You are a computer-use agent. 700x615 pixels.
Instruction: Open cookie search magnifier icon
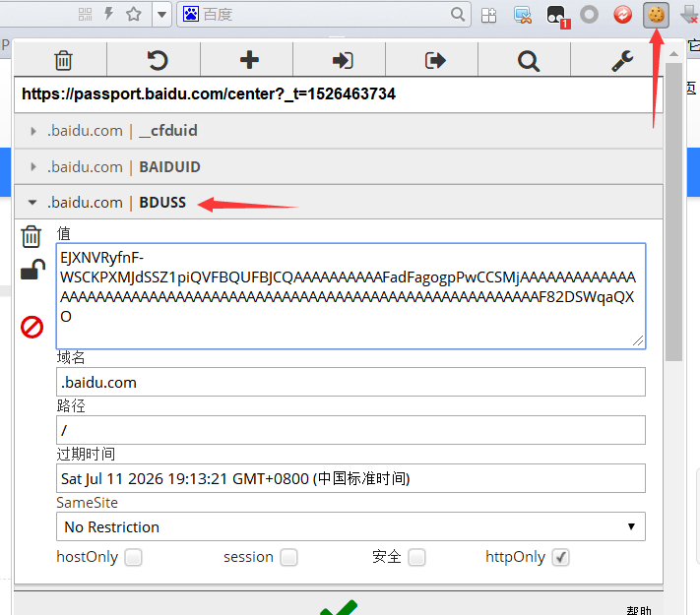[529, 60]
